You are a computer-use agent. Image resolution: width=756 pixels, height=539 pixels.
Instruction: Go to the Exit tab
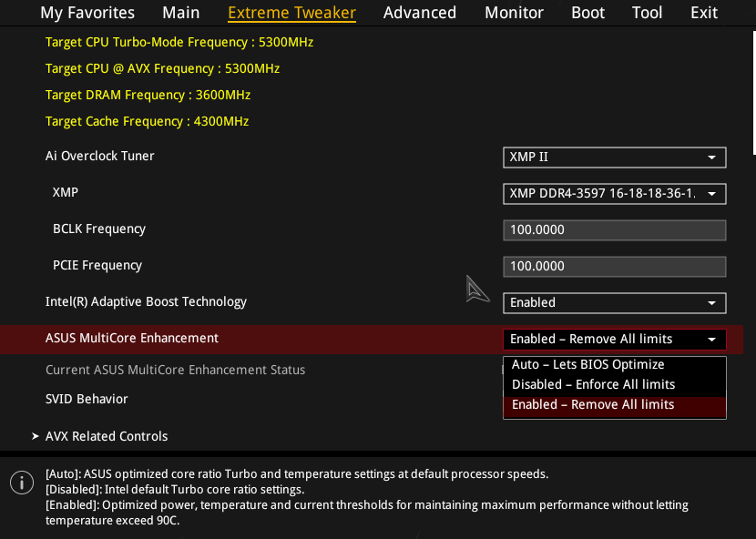pos(704,13)
